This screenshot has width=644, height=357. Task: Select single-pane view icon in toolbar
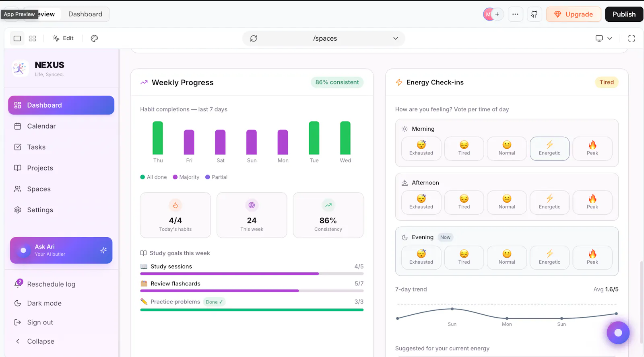click(x=17, y=38)
